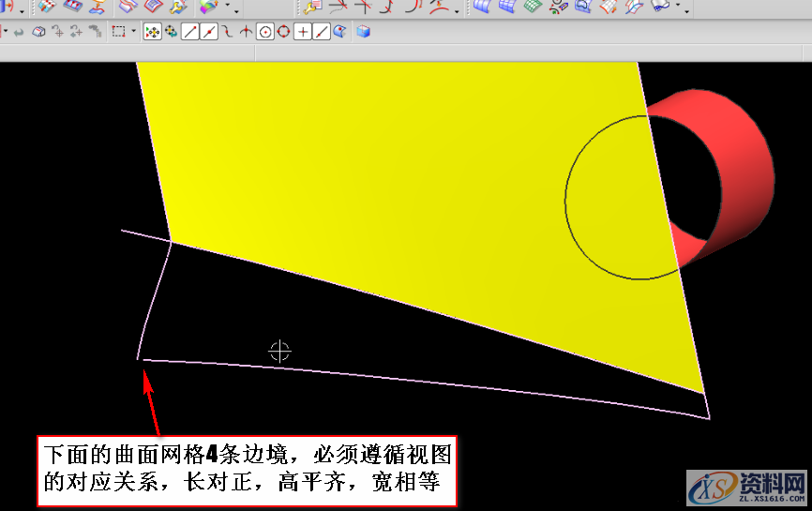Viewport: 812px width, 511px height.
Task: Enable the End Point snap option
Action: [x=190, y=32]
